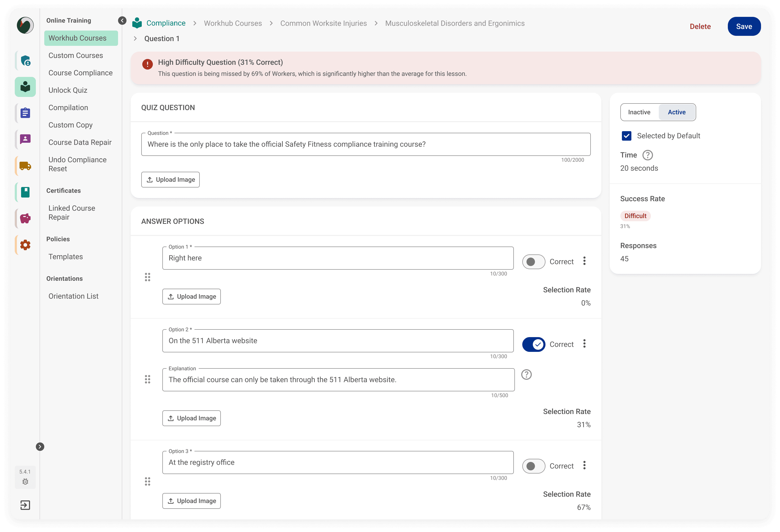Open Custom Courses menu item
This screenshot has height=532, width=780.
76,55
